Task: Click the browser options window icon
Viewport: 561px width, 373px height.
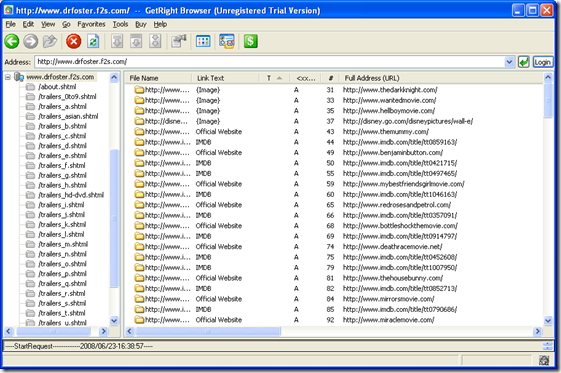Action: (227, 41)
